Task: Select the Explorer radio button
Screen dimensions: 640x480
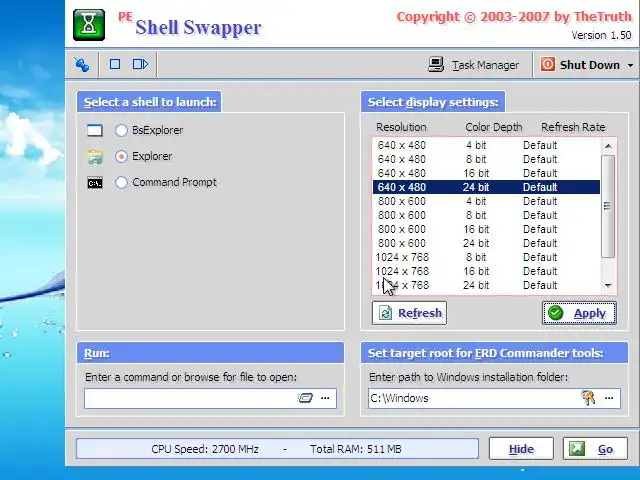Action: coord(121,156)
